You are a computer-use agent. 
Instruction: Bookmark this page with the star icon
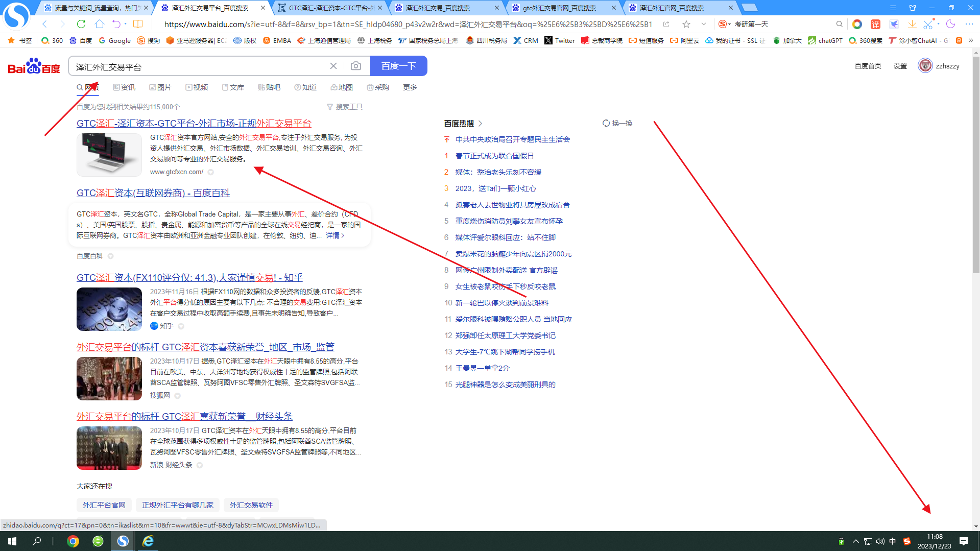[x=686, y=24]
